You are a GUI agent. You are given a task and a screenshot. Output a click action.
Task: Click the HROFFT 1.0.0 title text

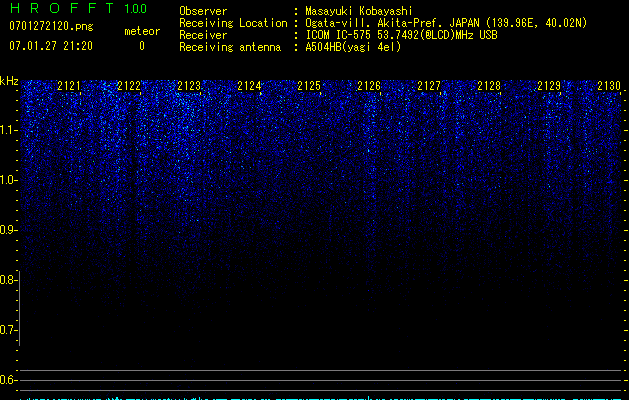point(78,8)
